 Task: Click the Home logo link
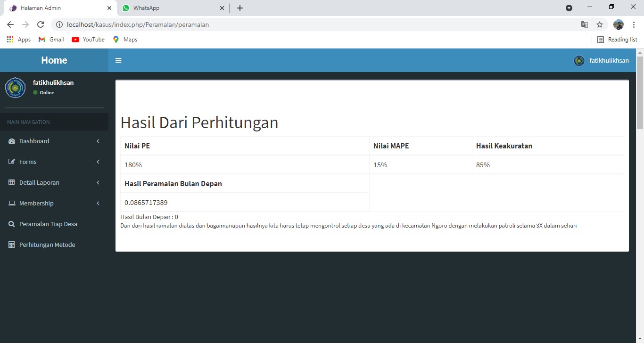pos(54,60)
